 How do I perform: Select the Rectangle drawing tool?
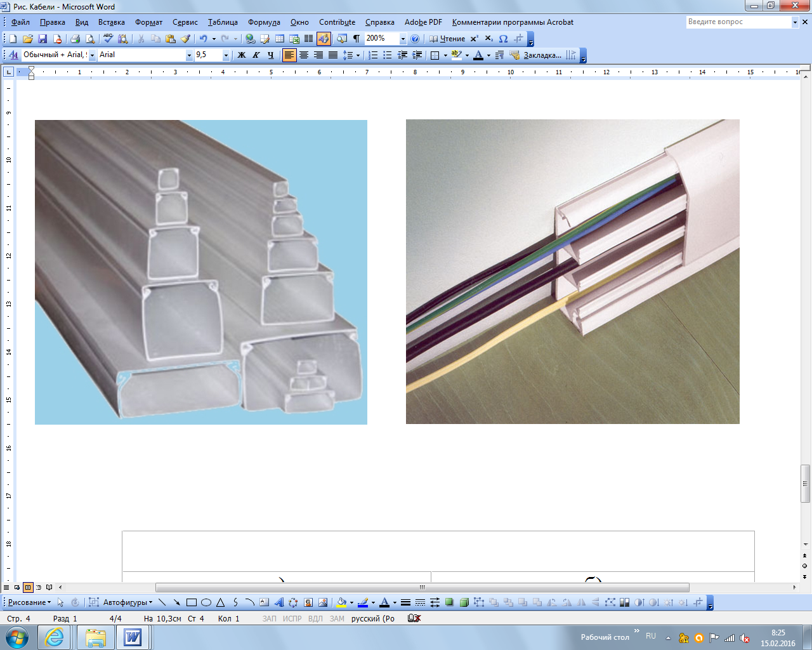[x=192, y=602]
